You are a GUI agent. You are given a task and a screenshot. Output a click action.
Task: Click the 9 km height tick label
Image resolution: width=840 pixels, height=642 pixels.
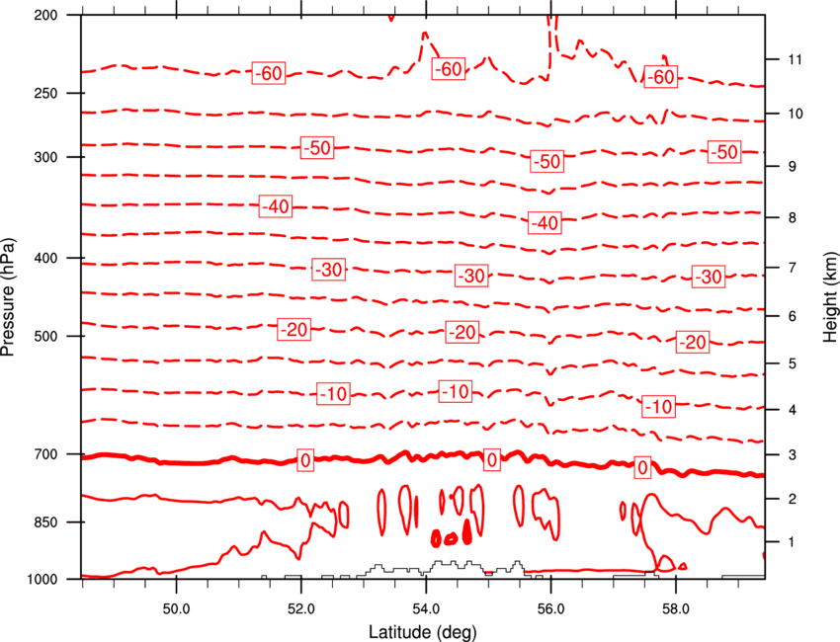point(793,167)
